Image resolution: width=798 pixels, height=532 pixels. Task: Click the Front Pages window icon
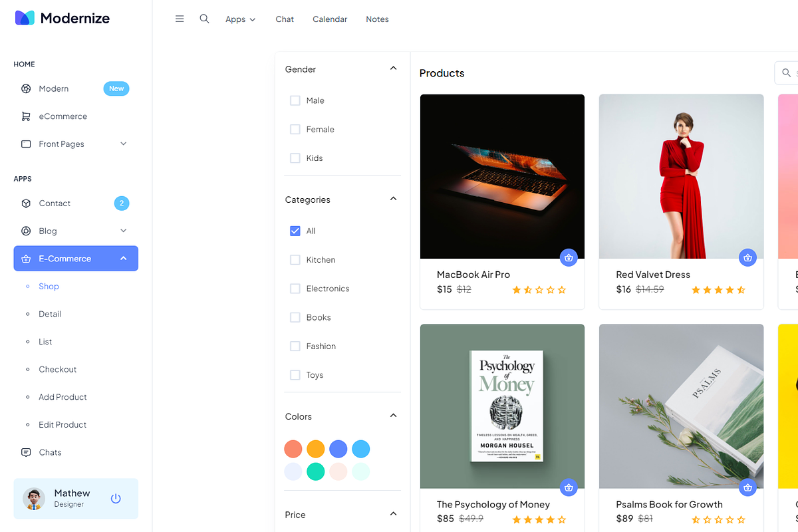point(26,144)
